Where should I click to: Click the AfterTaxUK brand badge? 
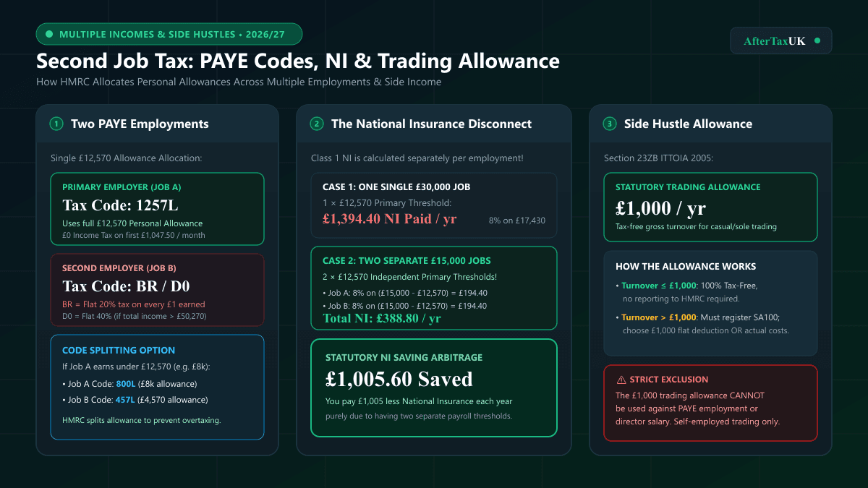pyautogui.click(x=781, y=40)
